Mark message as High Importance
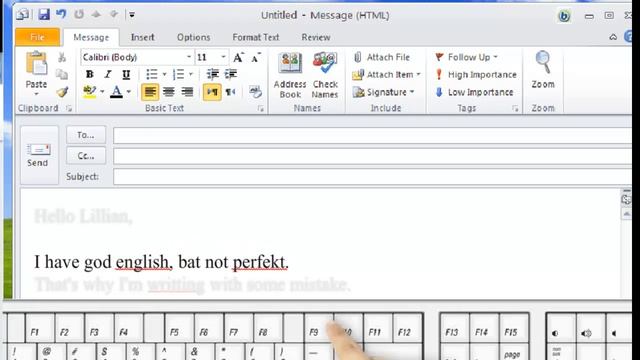This screenshot has height=360, width=640. tap(476, 75)
